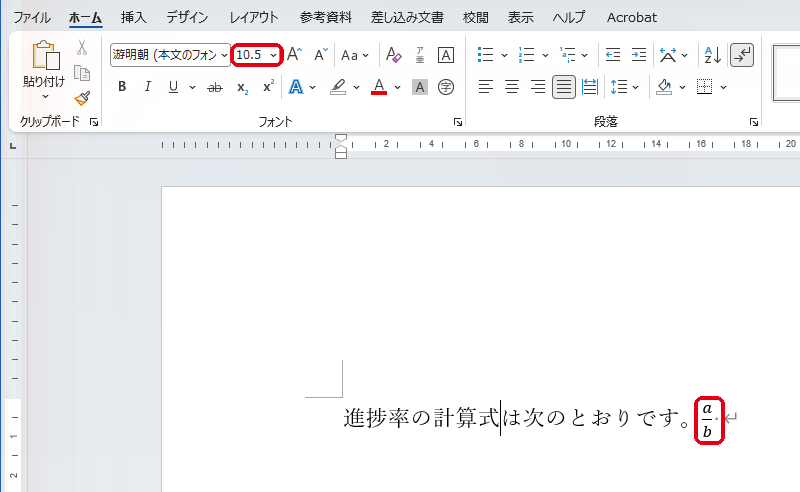Toggle underline formatting

click(173, 87)
